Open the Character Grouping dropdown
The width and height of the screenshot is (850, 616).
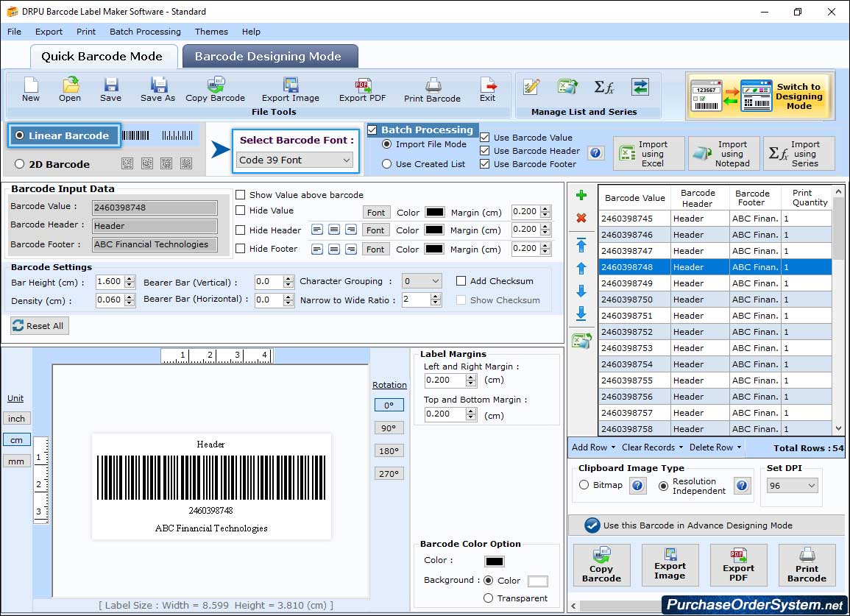click(x=422, y=281)
